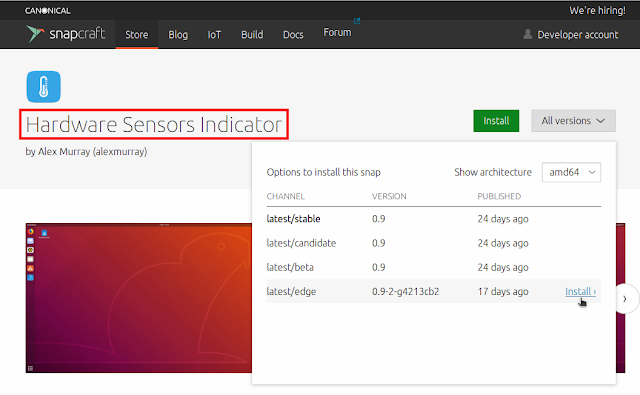
Task: Click version 0.9-2-g4213cb2 text
Action: [405, 291]
